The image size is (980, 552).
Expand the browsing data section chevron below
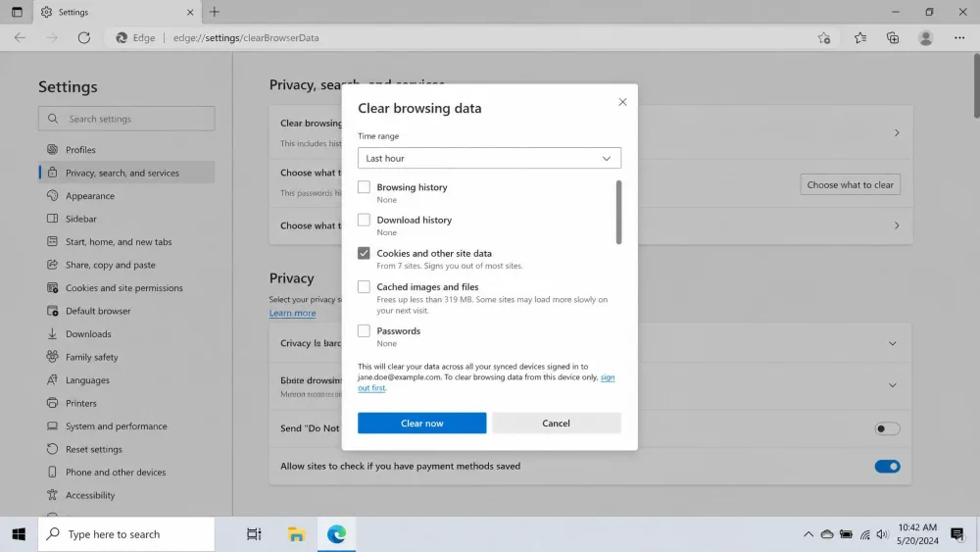pos(893,385)
